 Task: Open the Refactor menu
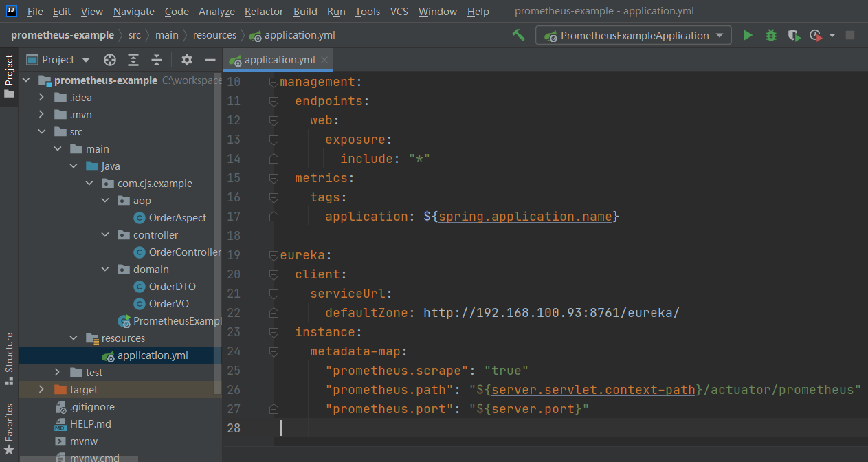tap(264, 12)
